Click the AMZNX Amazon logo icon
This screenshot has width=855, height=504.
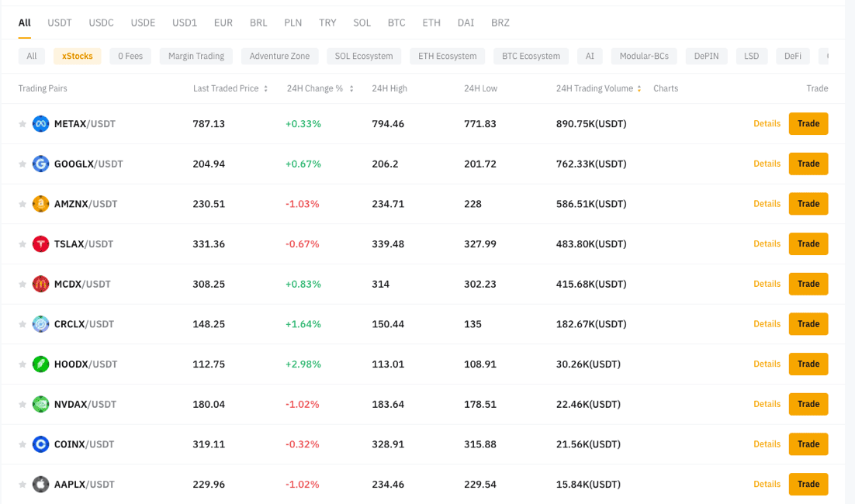pyautogui.click(x=40, y=204)
